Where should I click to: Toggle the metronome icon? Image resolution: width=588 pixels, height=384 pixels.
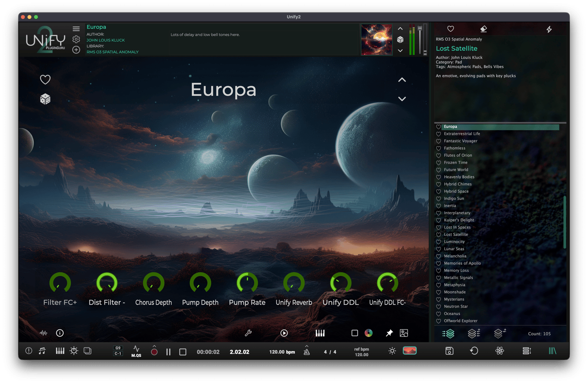pyautogui.click(x=307, y=351)
